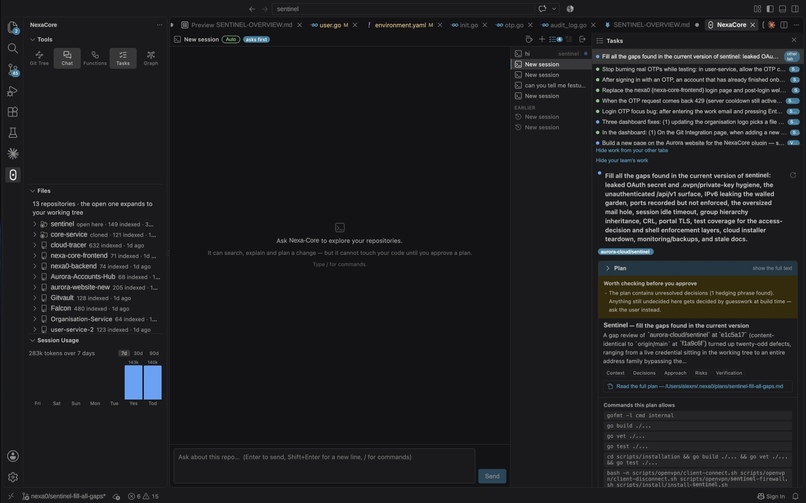Open the Manage settings gear
This screenshot has height=503, width=806.
pyautogui.click(x=13, y=477)
